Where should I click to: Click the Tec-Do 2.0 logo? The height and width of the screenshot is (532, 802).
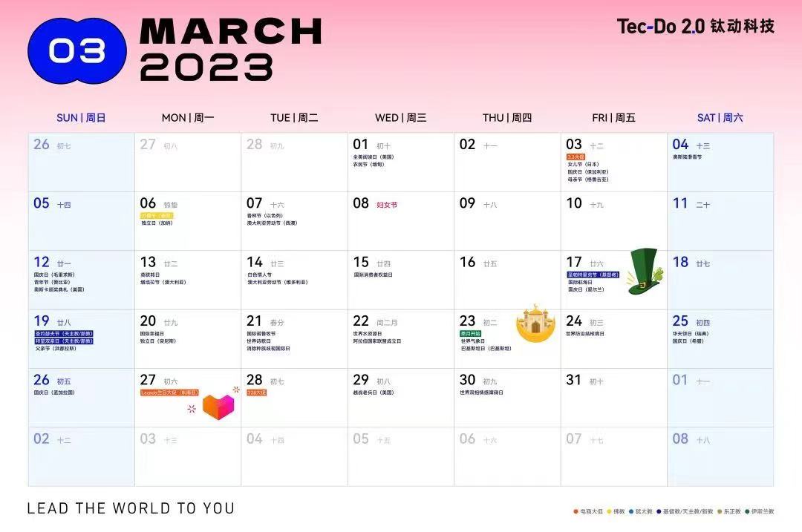click(x=696, y=26)
